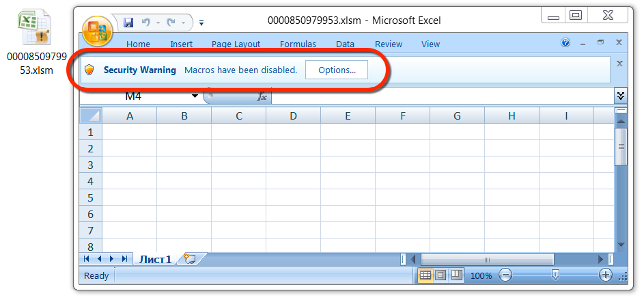
Task: Click inside the formula bar input
Action: point(443,96)
